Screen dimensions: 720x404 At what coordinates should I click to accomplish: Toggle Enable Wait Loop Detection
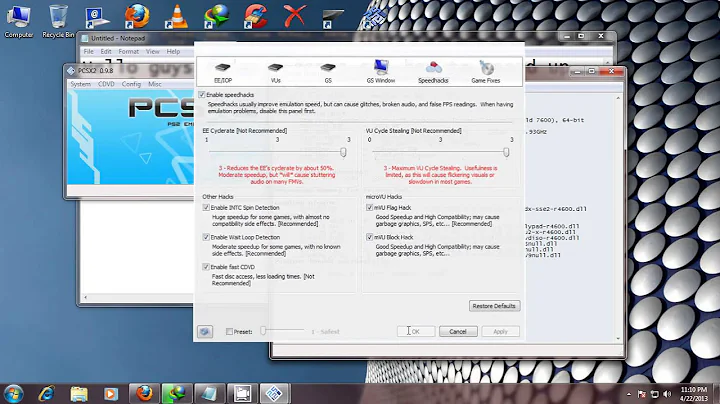(206, 237)
